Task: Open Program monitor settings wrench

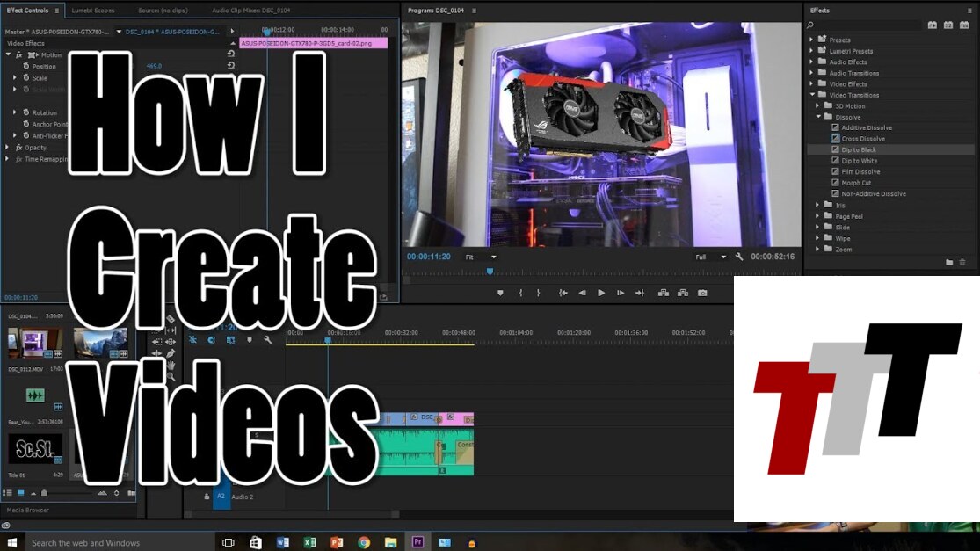Action: click(739, 257)
